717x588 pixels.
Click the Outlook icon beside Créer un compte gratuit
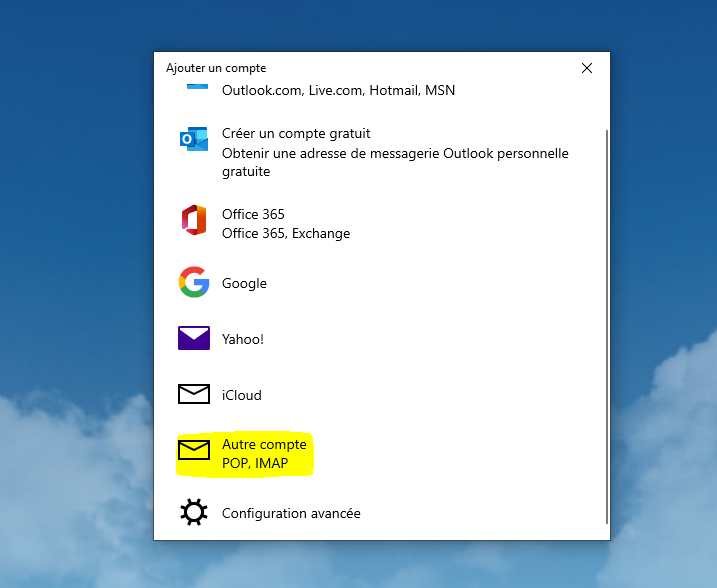tap(194, 139)
